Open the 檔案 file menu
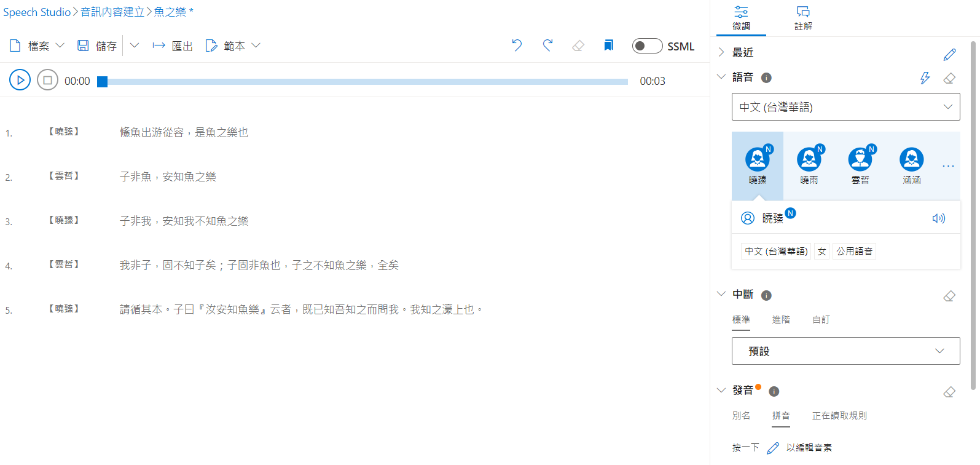Image resolution: width=980 pixels, height=465 pixels. coord(37,46)
